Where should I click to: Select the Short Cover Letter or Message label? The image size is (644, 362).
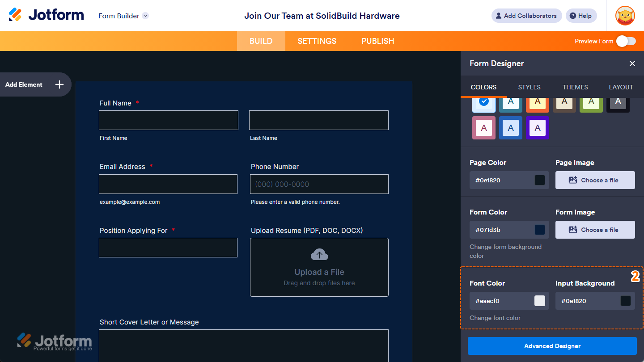pyautogui.click(x=149, y=322)
